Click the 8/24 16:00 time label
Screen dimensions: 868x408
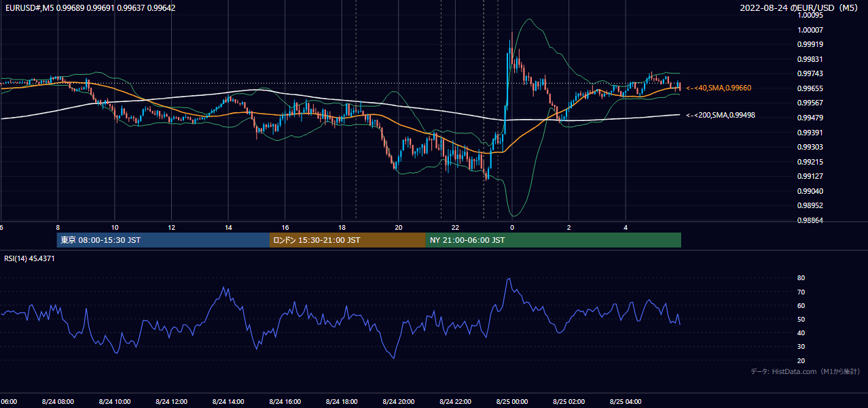pos(285,402)
